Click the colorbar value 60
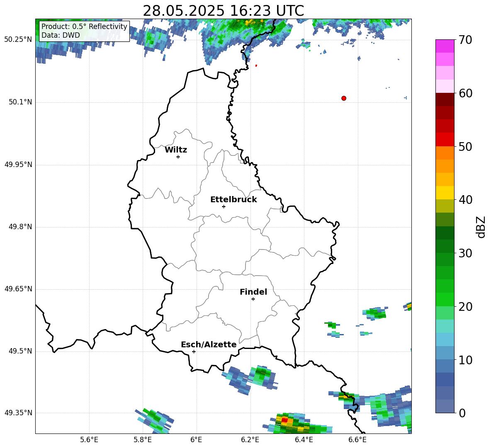 [x=465, y=93]
